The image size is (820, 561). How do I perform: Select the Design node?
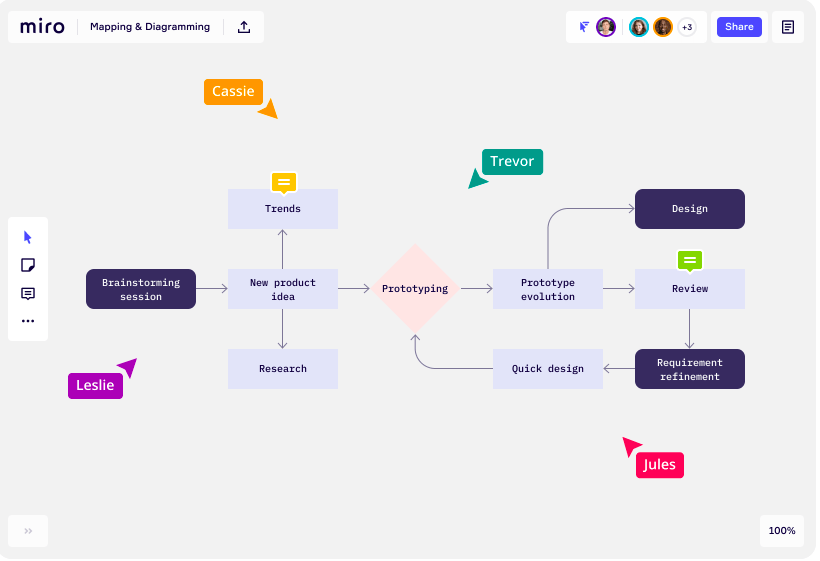pos(692,210)
